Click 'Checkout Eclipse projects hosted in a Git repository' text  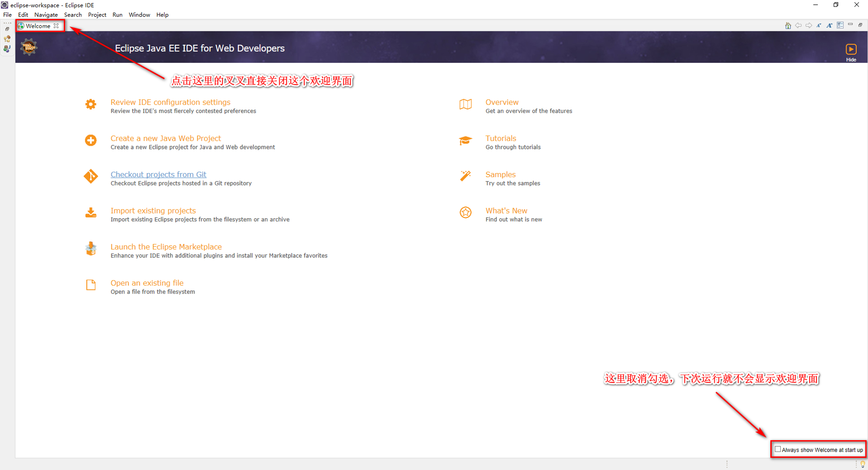coord(181,183)
